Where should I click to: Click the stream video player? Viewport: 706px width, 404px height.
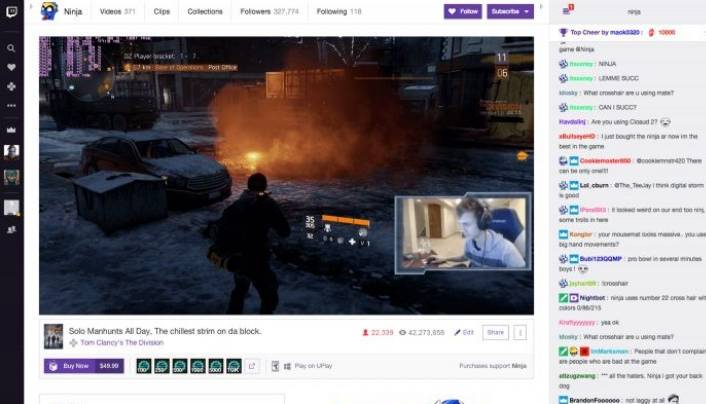click(286, 175)
